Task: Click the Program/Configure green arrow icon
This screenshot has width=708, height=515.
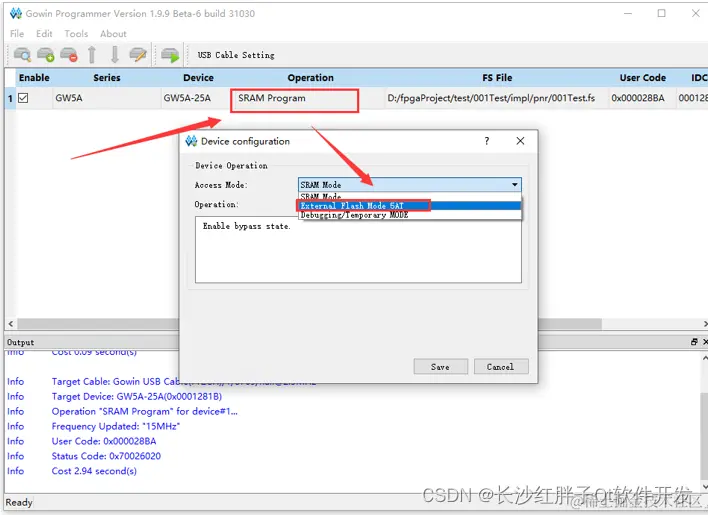Action: point(170,55)
